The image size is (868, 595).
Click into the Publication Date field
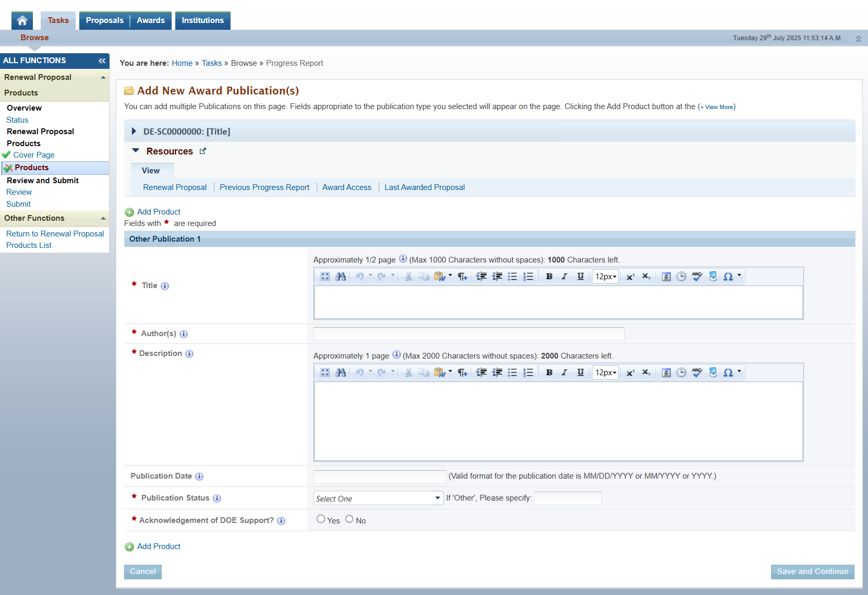coord(379,477)
